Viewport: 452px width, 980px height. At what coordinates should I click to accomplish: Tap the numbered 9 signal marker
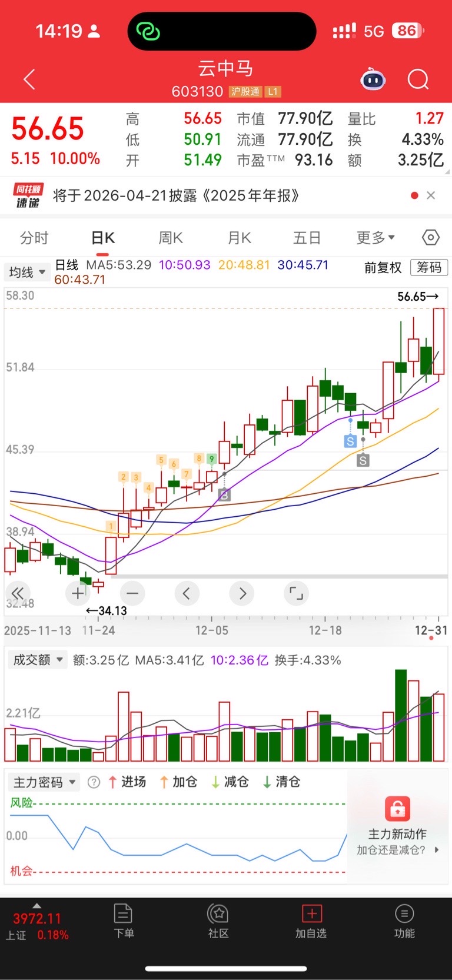pyautogui.click(x=212, y=459)
